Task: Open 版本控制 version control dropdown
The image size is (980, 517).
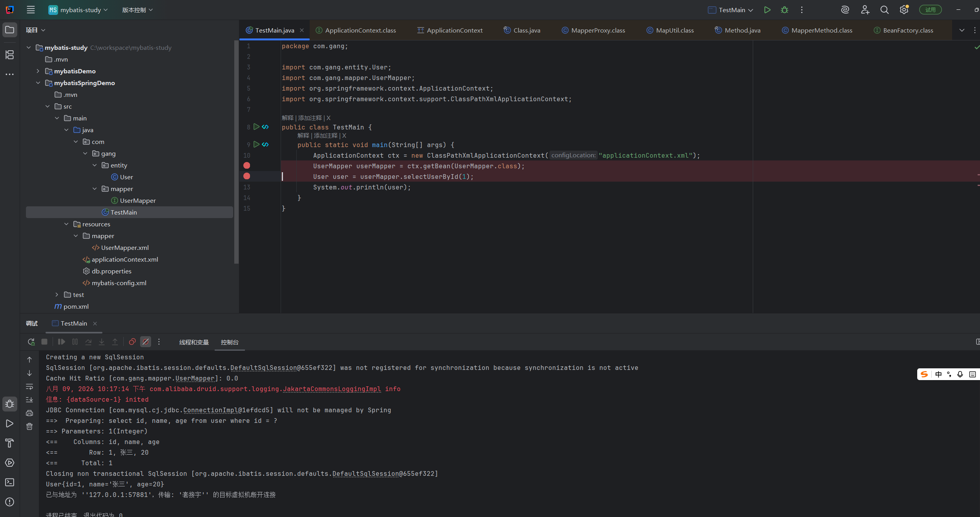Action: 137,10
